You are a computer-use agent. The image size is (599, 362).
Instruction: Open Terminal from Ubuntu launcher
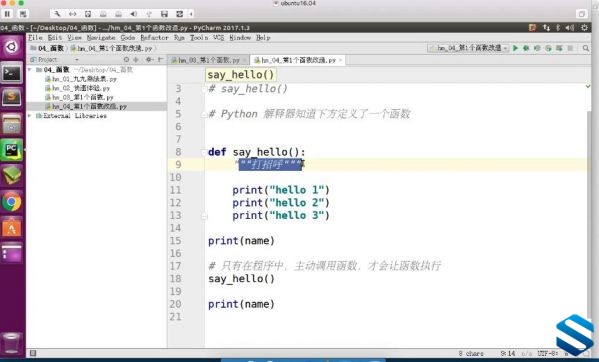pyautogui.click(x=12, y=73)
